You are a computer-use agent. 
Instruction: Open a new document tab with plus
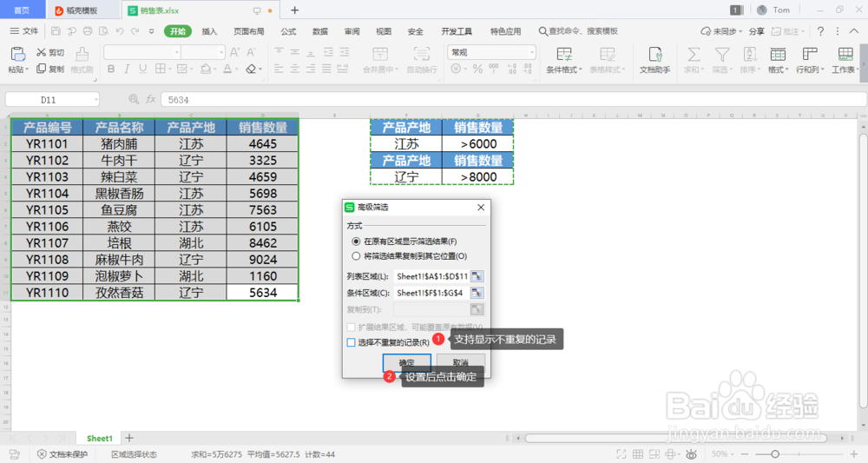(294, 10)
